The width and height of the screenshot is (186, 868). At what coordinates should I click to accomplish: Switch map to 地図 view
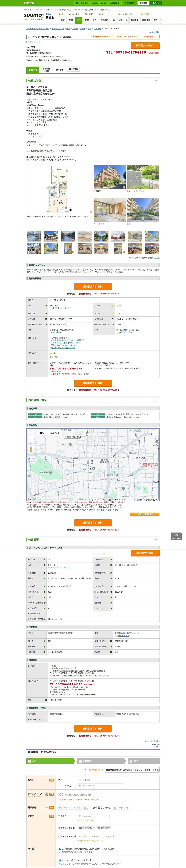(42, 433)
